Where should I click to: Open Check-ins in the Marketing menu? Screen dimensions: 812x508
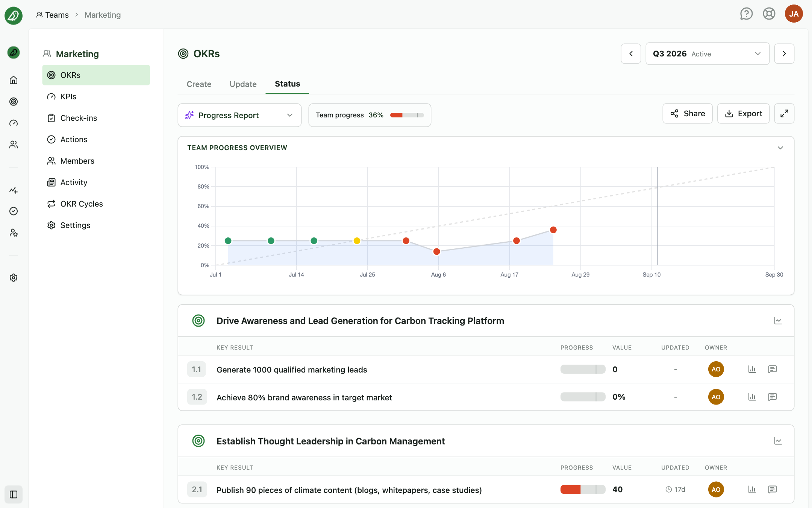click(x=96, y=118)
